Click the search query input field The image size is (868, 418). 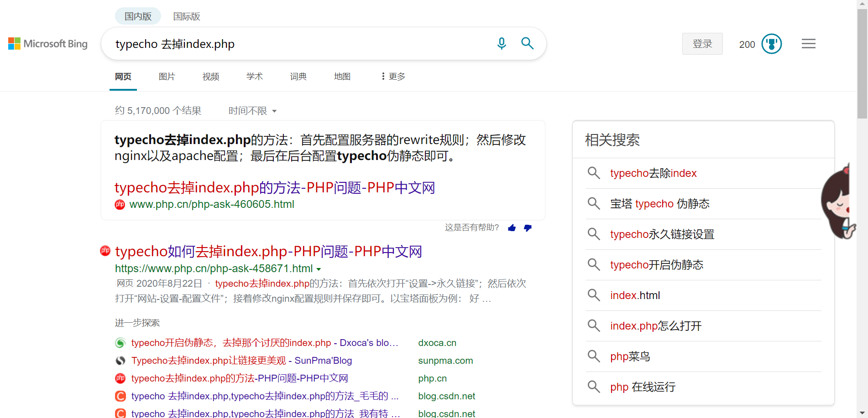pyautogui.click(x=301, y=44)
